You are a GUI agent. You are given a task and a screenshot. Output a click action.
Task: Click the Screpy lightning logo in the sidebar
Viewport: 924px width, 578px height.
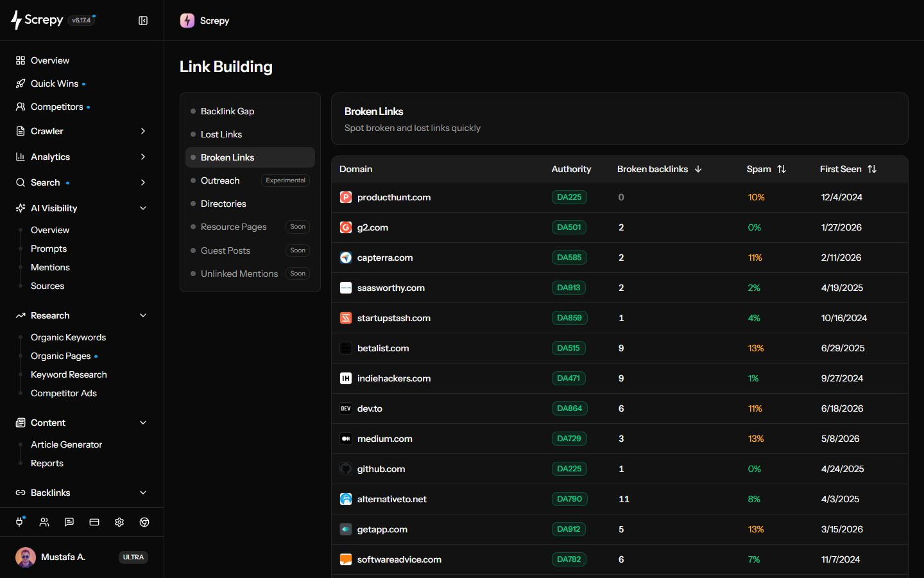click(17, 20)
